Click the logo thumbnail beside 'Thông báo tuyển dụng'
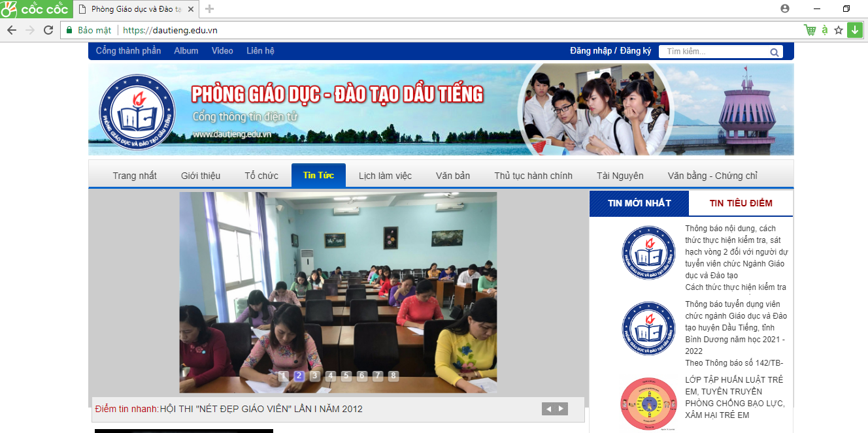Screen dimensions: 868x433 [648, 329]
